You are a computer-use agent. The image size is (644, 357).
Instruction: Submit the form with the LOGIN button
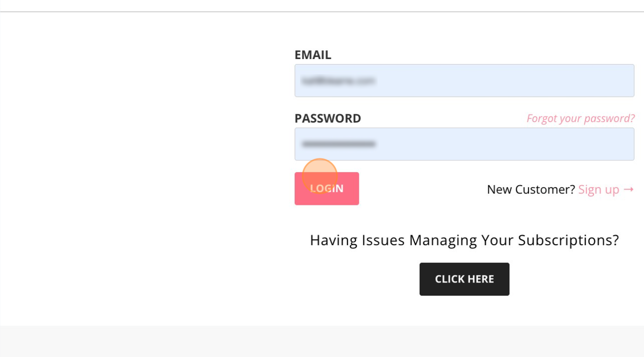click(x=327, y=189)
